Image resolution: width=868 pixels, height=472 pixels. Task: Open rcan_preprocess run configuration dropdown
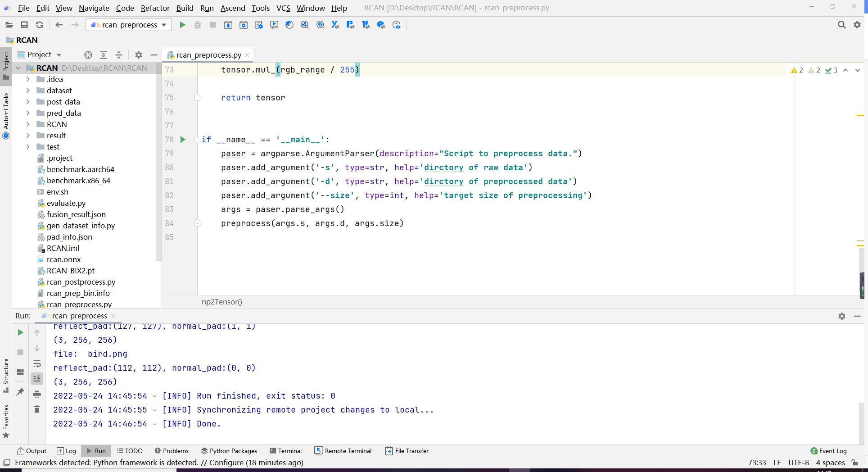(x=129, y=25)
